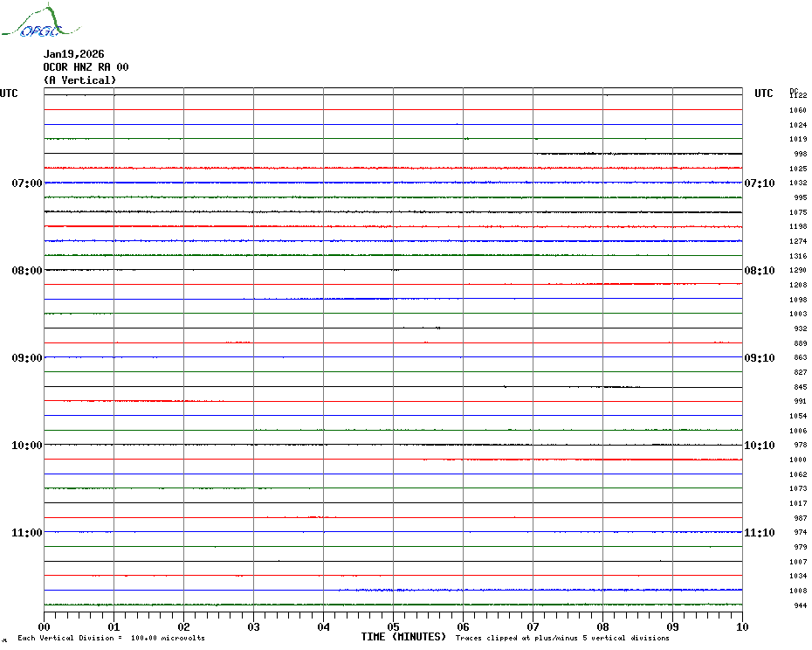Click the TIME (MINUTES) axis title
This screenshot has height=650, width=812.
pos(403,638)
